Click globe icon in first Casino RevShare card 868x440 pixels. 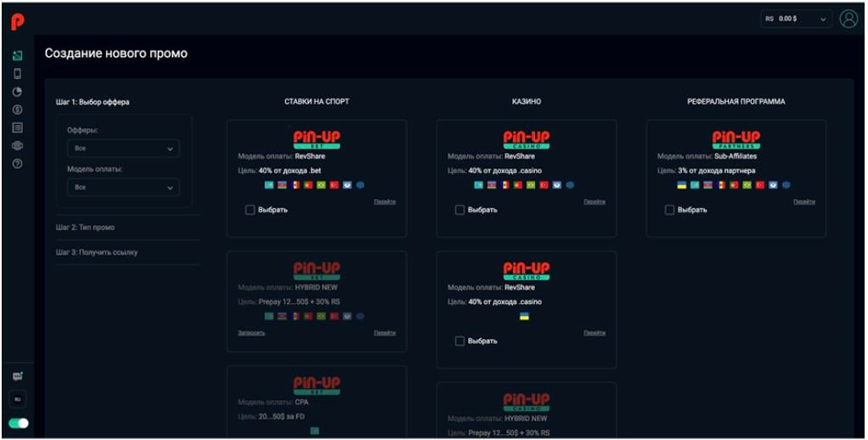click(x=570, y=185)
